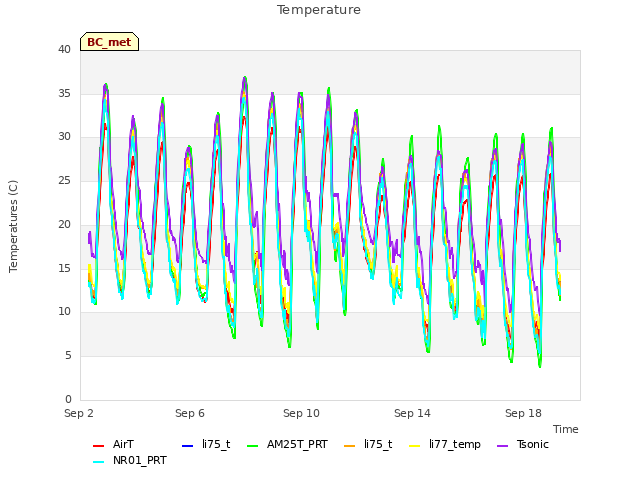
Task: Toggle the Tsonic legend entry
Action: (523, 444)
